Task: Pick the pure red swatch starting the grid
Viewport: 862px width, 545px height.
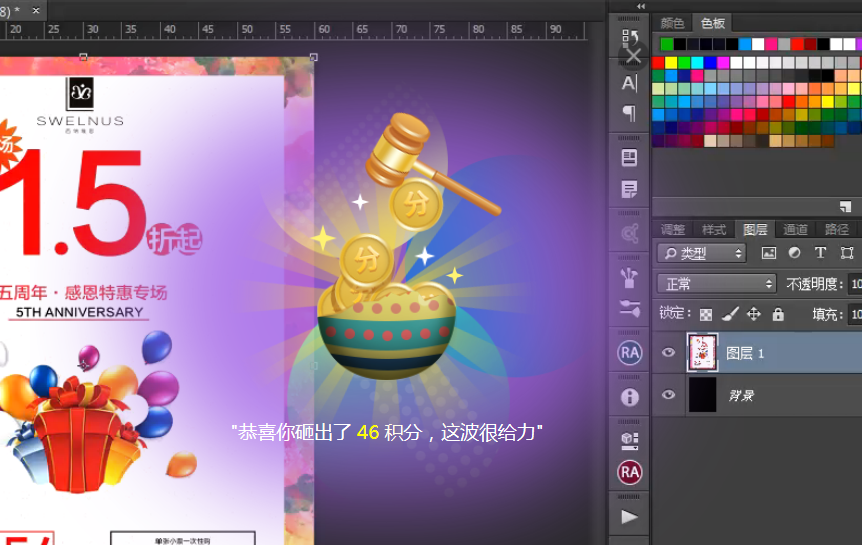Action: (x=658, y=62)
